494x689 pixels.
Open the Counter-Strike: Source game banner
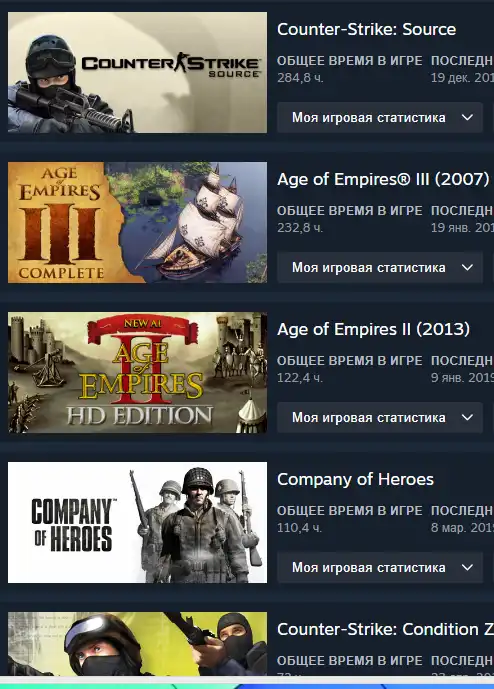click(x=137, y=73)
